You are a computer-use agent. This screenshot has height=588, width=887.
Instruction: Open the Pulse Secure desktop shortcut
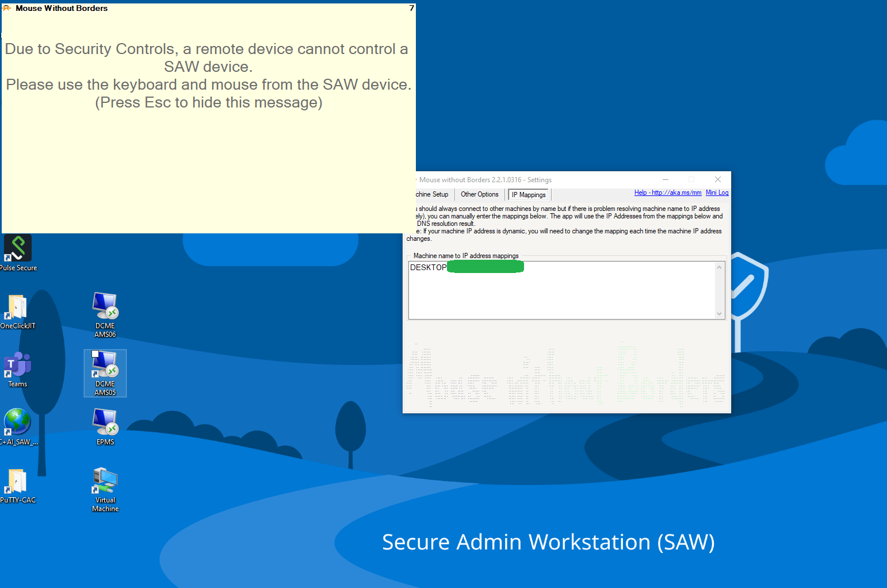pos(18,253)
